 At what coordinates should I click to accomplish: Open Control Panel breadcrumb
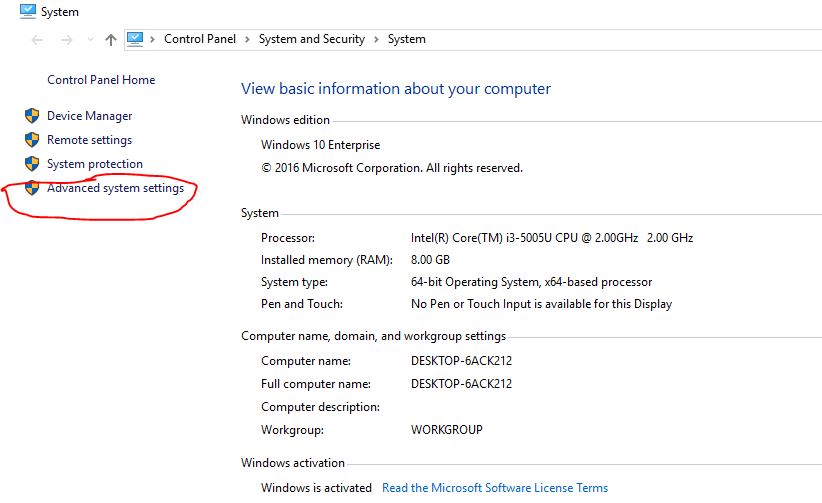(x=200, y=39)
